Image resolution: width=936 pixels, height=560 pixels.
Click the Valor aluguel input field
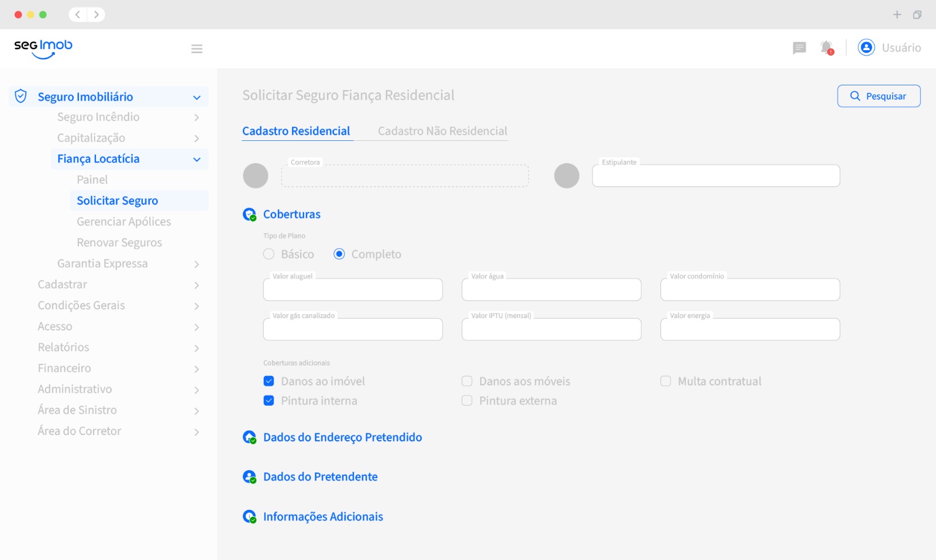(x=353, y=291)
